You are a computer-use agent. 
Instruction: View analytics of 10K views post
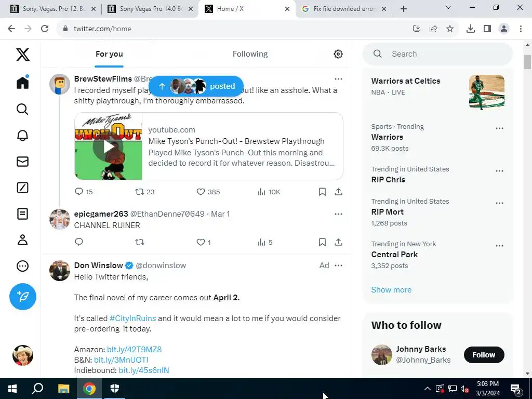point(269,192)
